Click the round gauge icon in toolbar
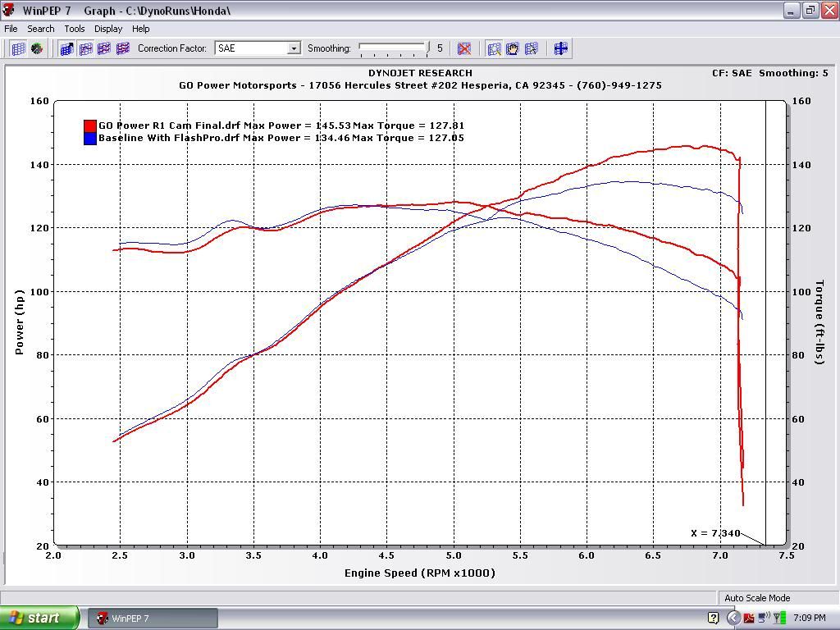840x630 pixels. click(x=37, y=49)
